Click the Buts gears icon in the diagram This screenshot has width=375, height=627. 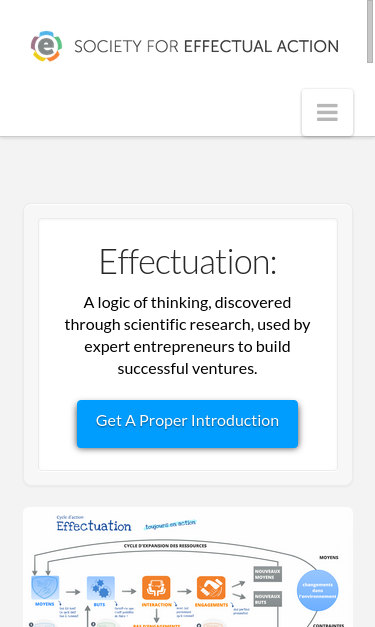(101, 588)
